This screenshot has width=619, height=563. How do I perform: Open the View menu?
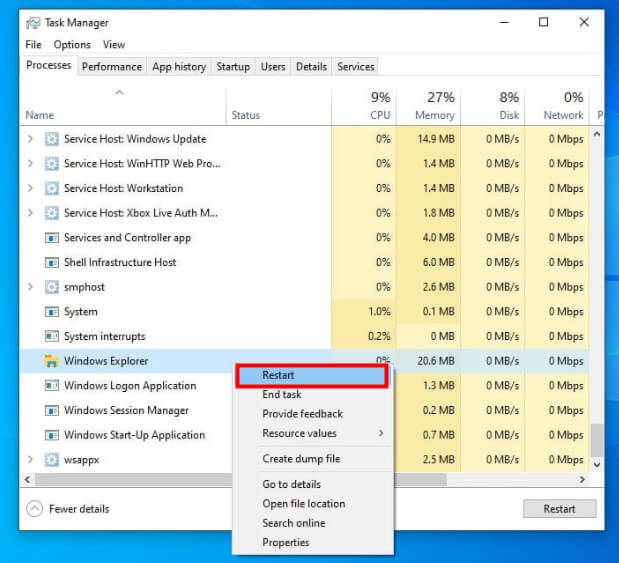[x=114, y=45]
